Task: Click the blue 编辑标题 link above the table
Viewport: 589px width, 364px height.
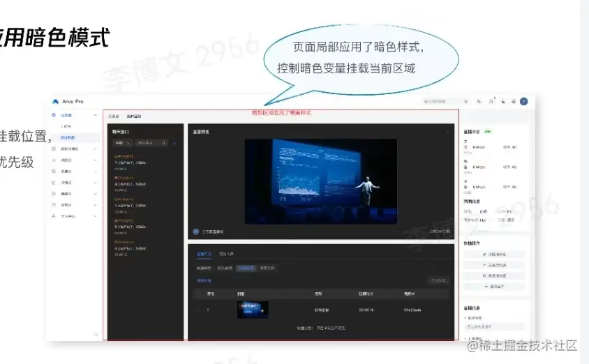Action: pos(204,281)
